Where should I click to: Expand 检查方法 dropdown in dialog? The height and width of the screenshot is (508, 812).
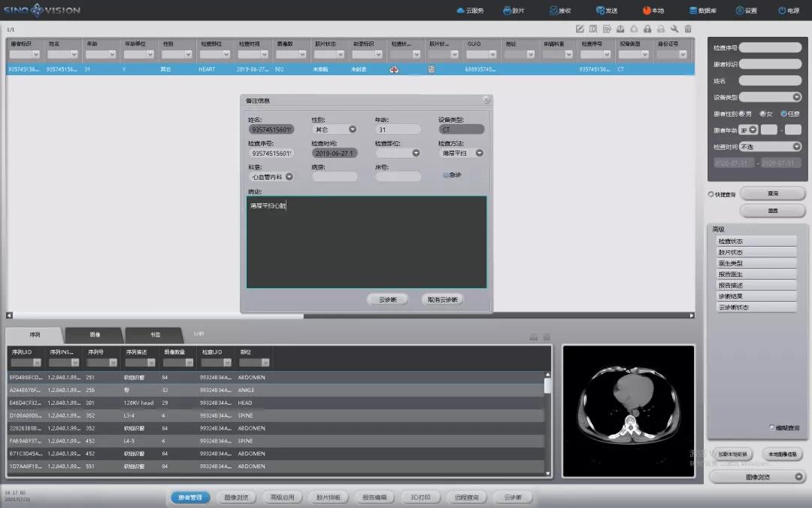(x=479, y=153)
